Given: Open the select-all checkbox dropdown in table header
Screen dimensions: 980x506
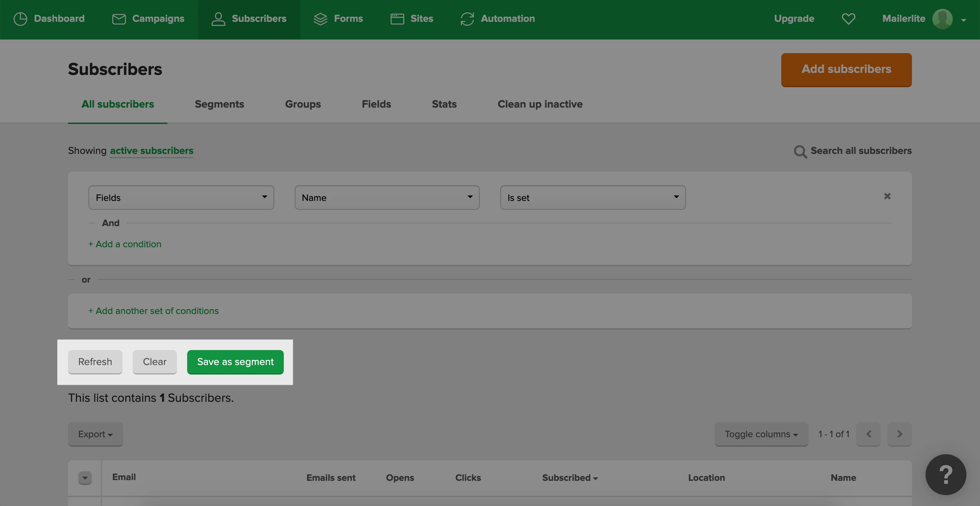Looking at the screenshot, I should (x=85, y=477).
